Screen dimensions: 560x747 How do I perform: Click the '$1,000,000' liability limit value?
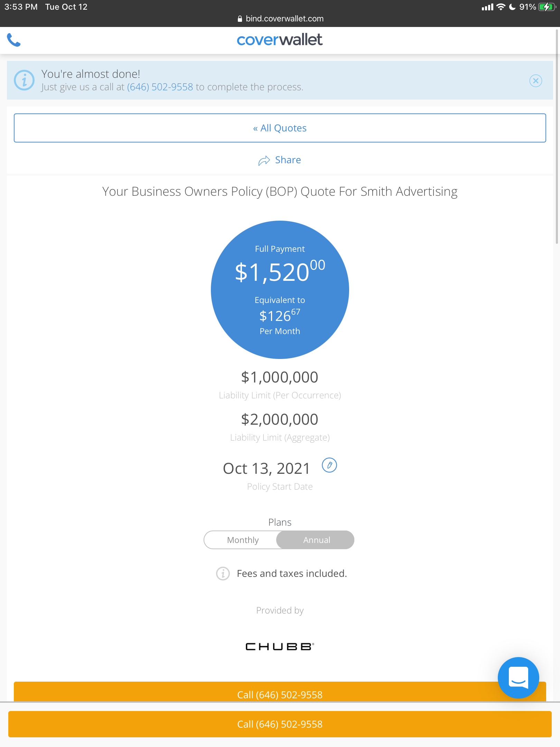click(280, 377)
